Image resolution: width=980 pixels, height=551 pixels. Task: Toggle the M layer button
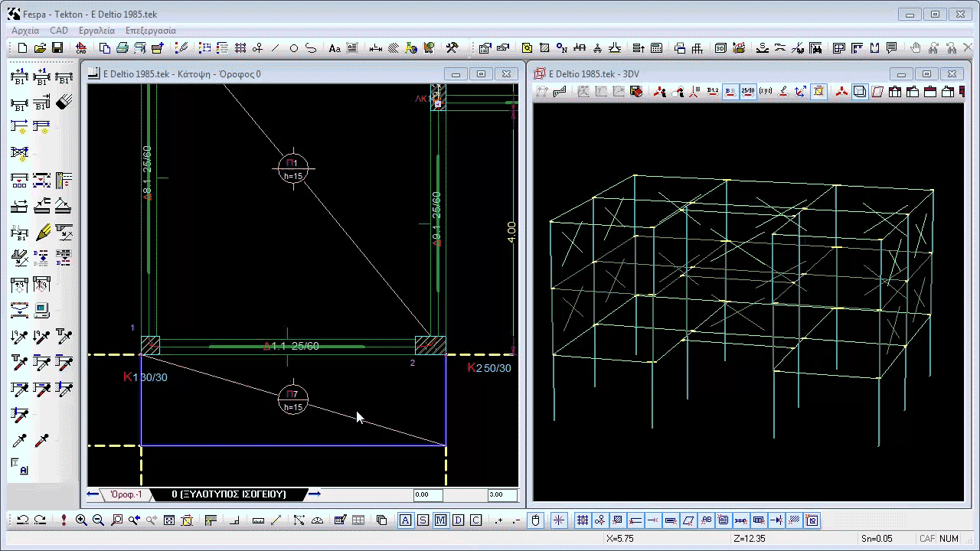click(x=440, y=520)
